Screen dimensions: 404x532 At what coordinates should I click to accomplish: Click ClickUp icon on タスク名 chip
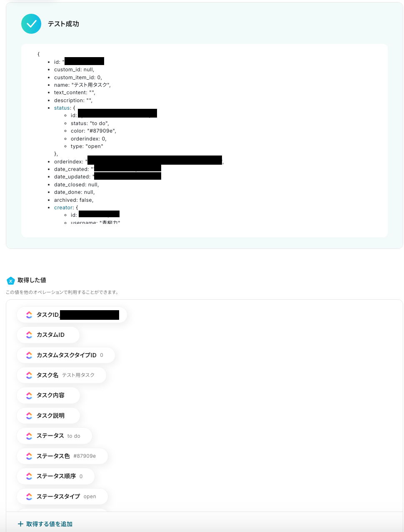[29, 375]
